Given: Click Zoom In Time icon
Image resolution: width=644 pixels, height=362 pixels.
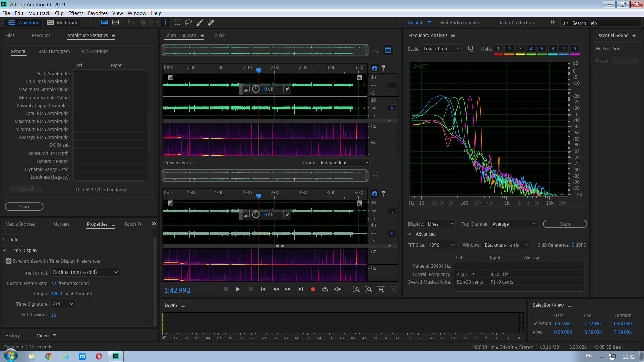Looking at the screenshot, I should (x=381, y=289).
